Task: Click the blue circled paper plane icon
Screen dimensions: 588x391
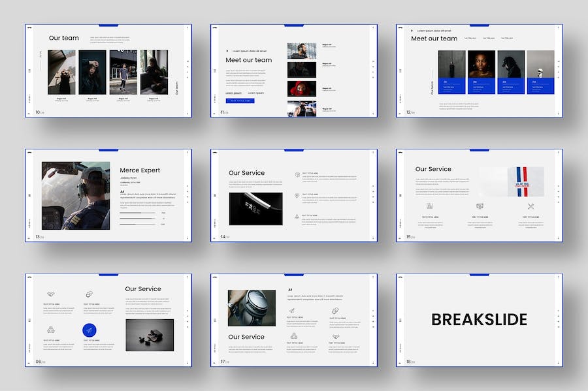Action: point(89,331)
